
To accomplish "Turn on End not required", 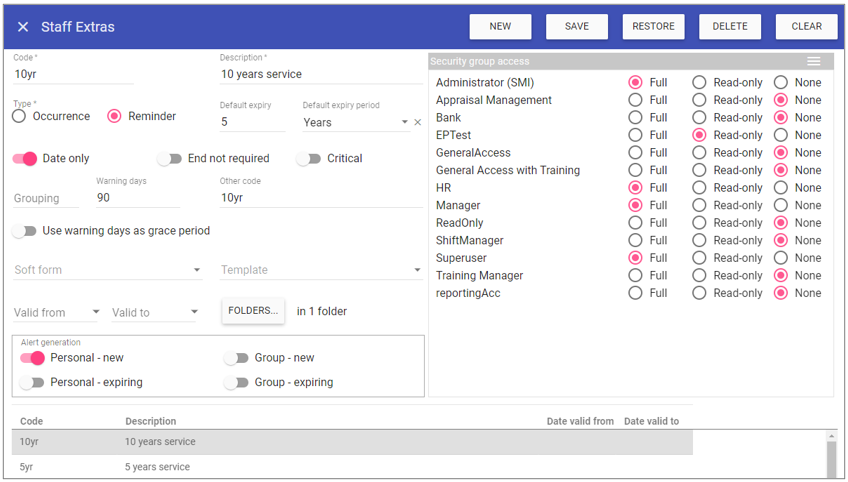I will (170, 158).
